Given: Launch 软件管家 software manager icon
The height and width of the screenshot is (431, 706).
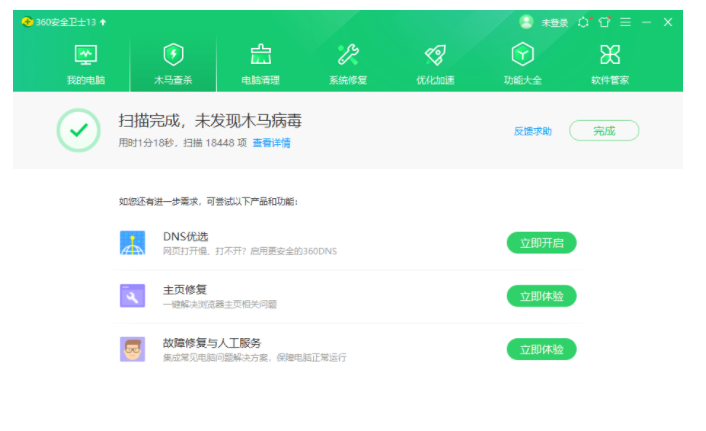Looking at the screenshot, I should point(609,64).
